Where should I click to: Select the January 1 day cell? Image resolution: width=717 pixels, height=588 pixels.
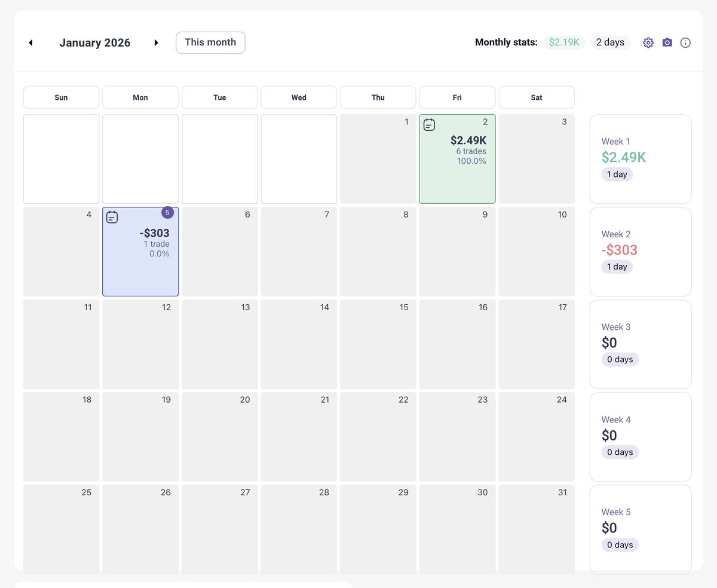point(378,159)
